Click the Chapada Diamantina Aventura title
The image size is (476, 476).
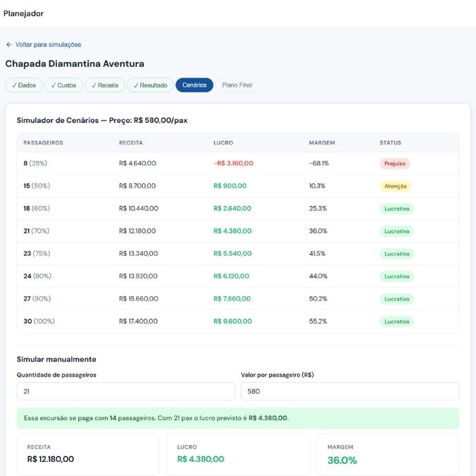(75, 63)
